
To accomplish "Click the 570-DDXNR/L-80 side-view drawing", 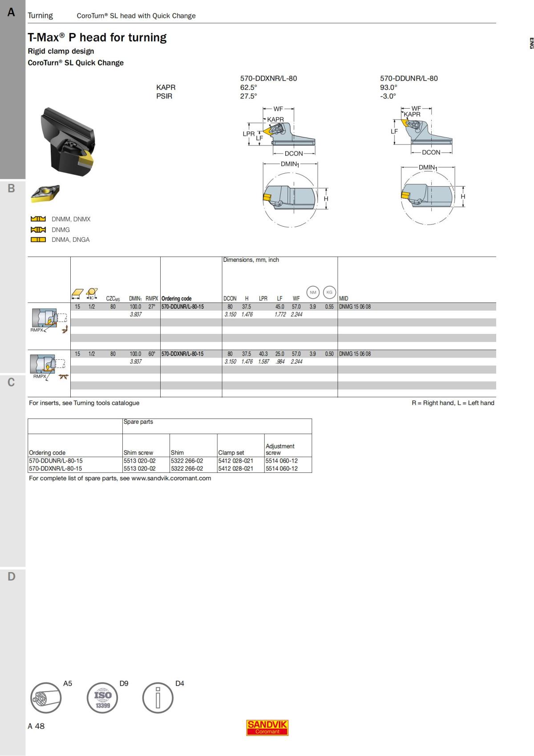I will point(279,131).
